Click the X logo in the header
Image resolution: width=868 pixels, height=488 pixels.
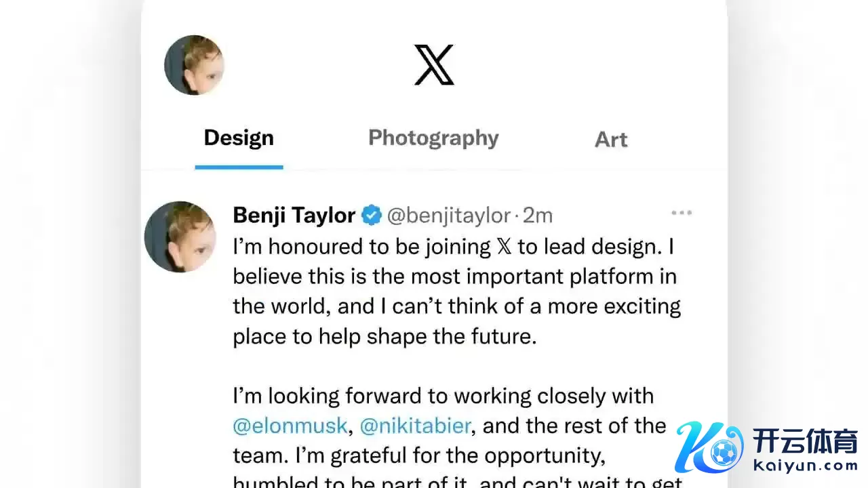pos(434,65)
